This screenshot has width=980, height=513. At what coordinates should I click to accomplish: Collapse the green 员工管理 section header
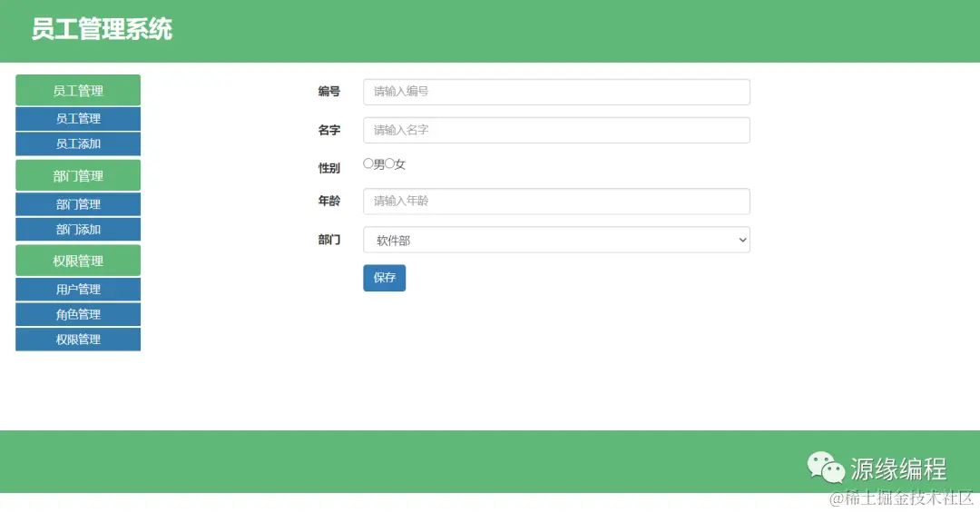(78, 90)
